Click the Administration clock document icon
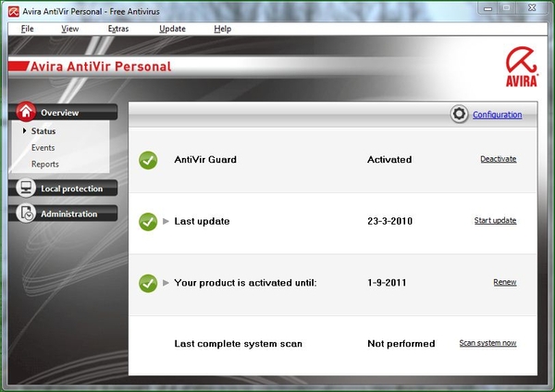555x392 pixels. click(26, 214)
